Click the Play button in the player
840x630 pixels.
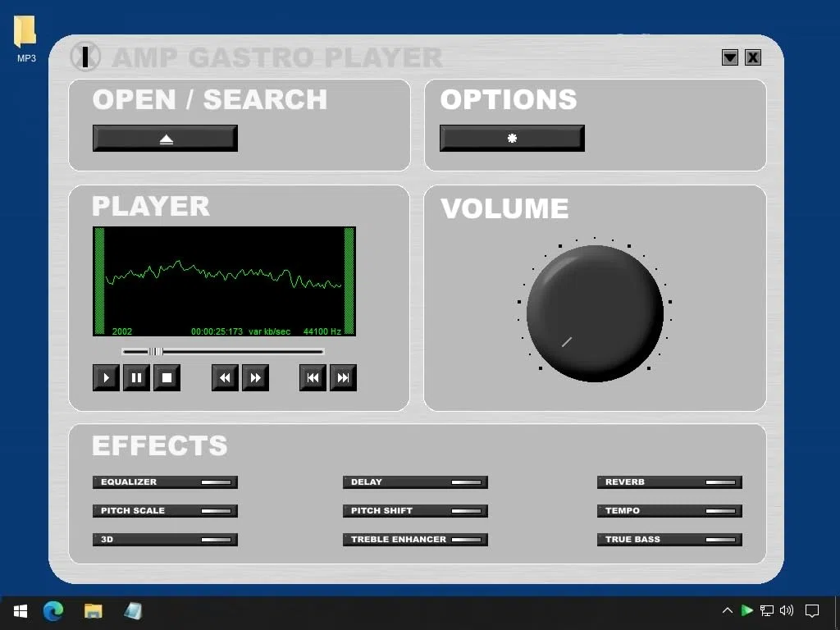coord(106,377)
